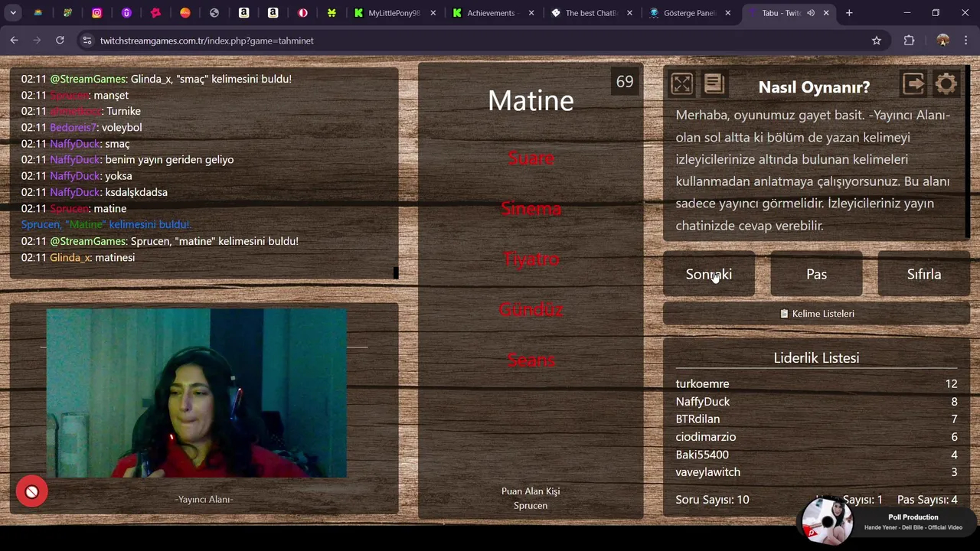Click forbidden word Tiyatro
The image size is (980, 551).
531,259
